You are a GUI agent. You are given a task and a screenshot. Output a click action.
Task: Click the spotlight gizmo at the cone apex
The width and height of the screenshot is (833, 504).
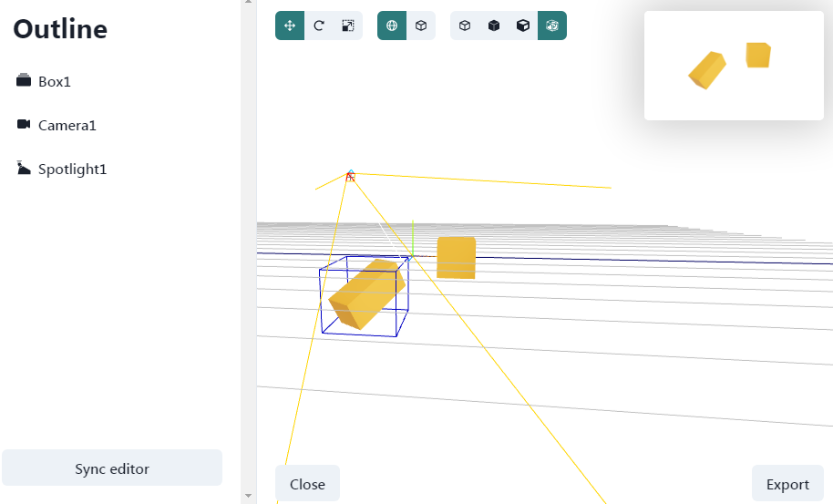coord(350,176)
